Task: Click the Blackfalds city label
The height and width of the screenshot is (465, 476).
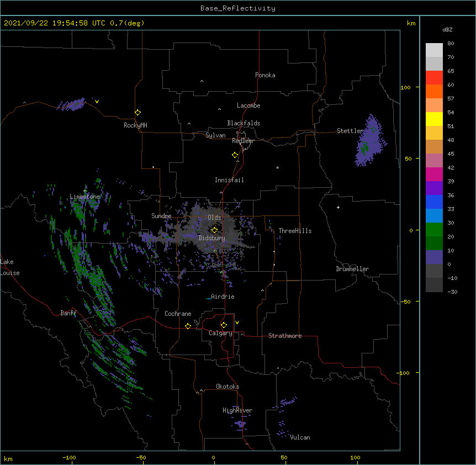Action: [x=244, y=123]
